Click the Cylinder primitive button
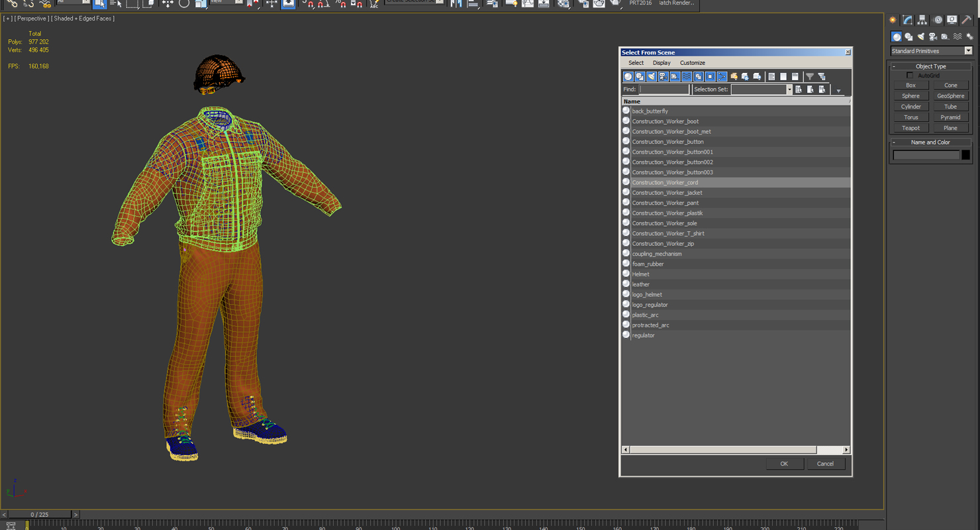 pos(910,107)
